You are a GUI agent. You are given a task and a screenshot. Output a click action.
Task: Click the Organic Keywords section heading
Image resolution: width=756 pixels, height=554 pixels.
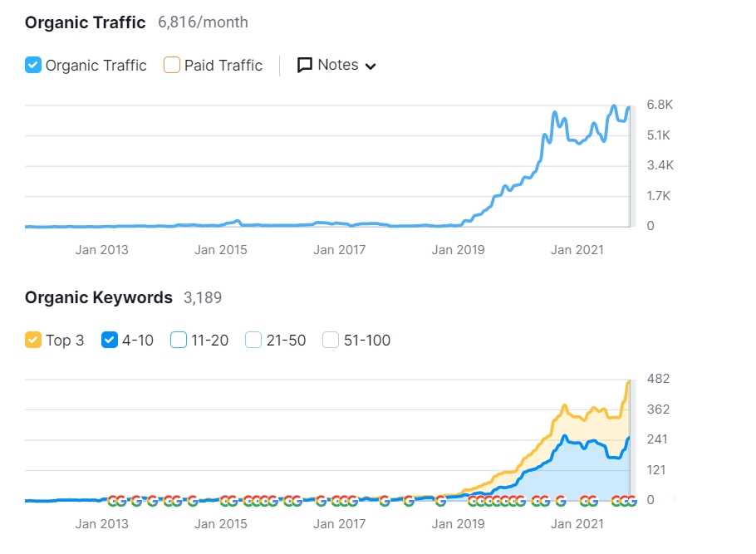tap(99, 297)
